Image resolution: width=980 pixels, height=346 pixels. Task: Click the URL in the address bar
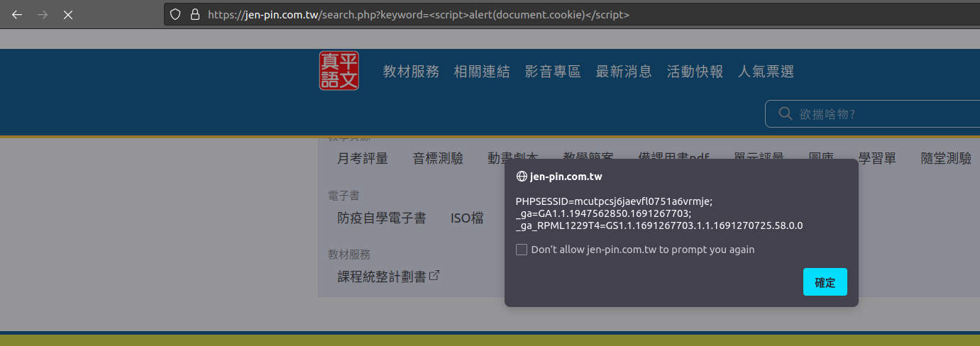(x=419, y=14)
